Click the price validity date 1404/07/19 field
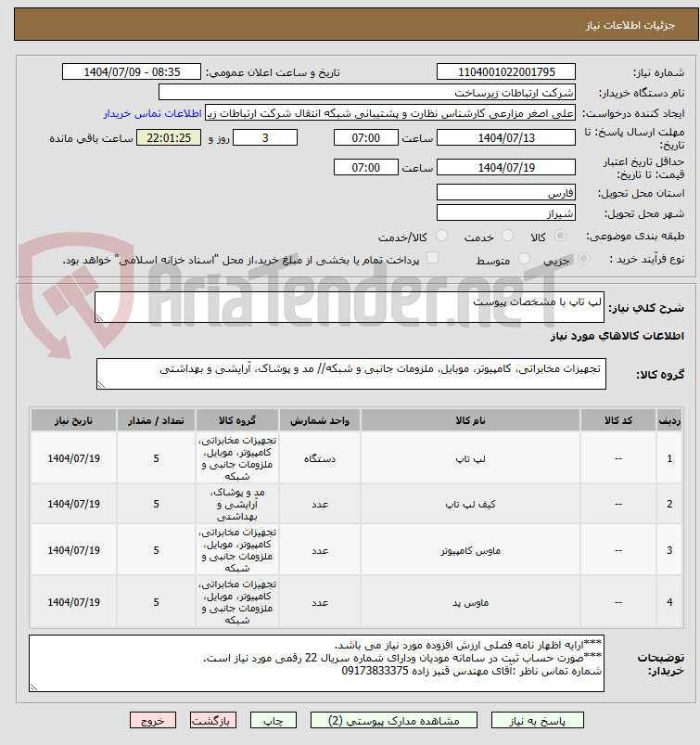Image resolution: width=700 pixels, height=745 pixels. pyautogui.click(x=506, y=167)
